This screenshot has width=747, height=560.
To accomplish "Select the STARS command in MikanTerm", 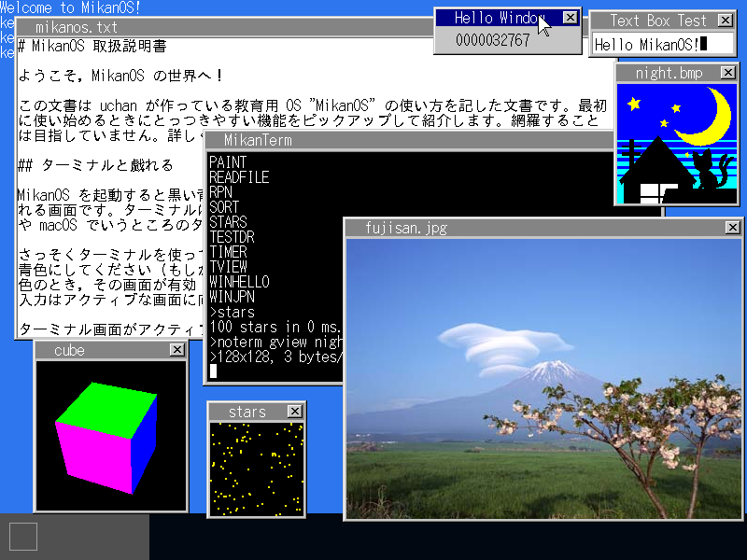I will (229, 221).
